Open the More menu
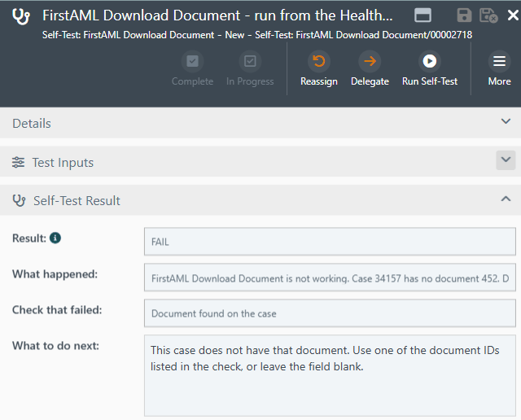Image resolution: width=521 pixels, height=420 pixels. tap(499, 69)
